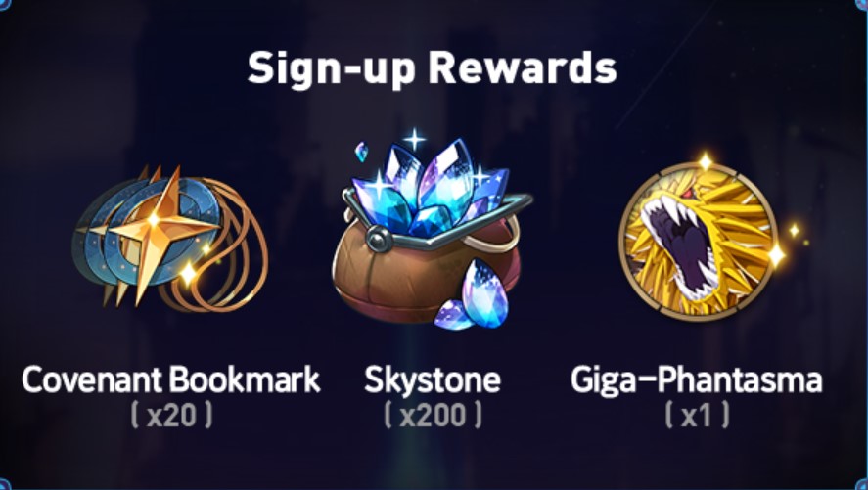Select the Covenant Bookmark label text
This screenshot has height=490, width=868.
(170, 379)
